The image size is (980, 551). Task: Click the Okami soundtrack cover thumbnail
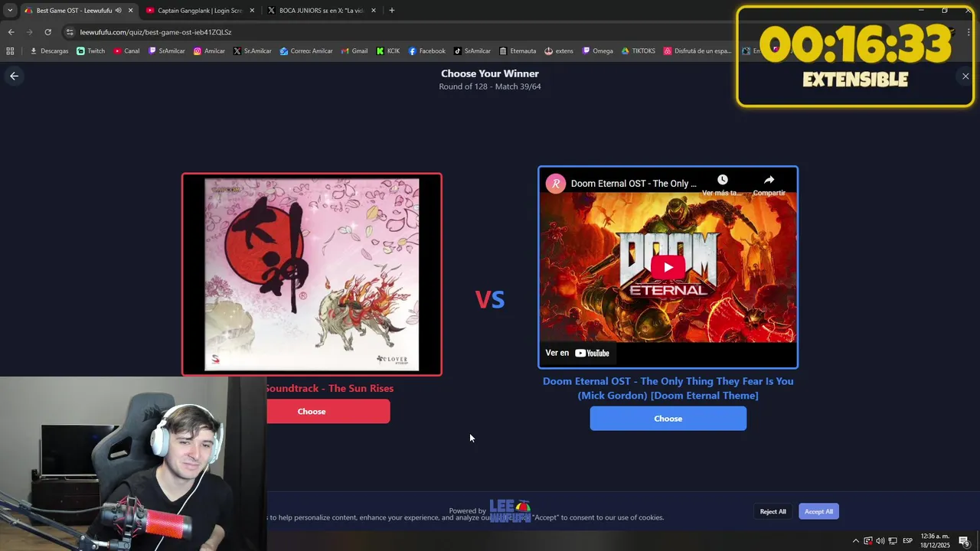coord(312,275)
